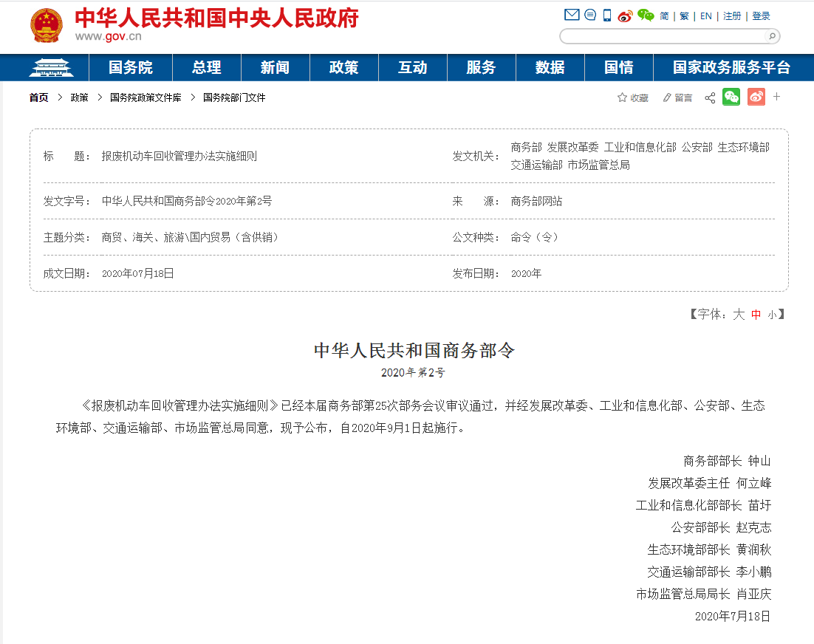Click the title value 报废机动车回收管理办法实施细则

pos(179,157)
